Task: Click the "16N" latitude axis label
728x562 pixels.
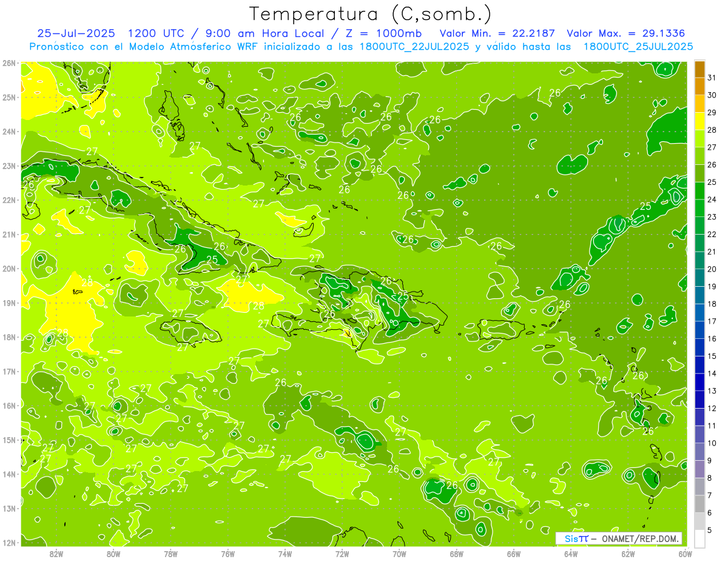Action: click(8, 406)
